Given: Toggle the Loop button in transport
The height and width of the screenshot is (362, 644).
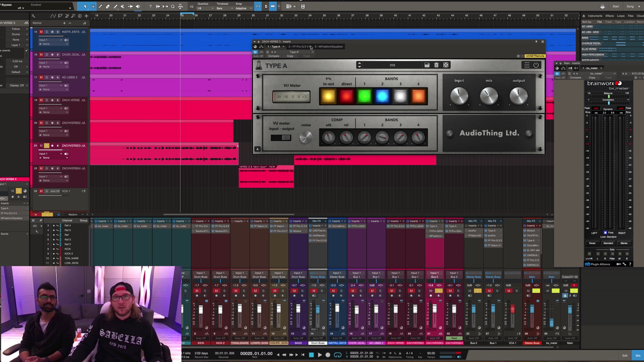Looking at the screenshot, I should point(338,355).
